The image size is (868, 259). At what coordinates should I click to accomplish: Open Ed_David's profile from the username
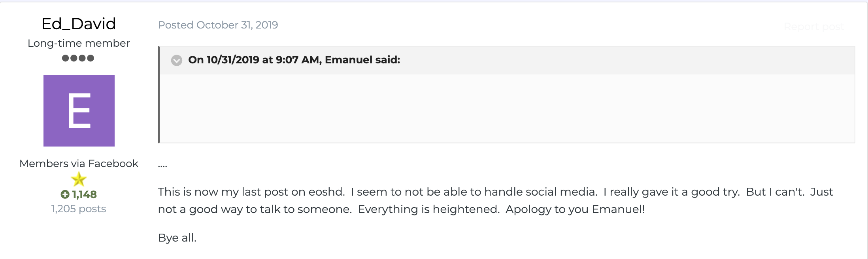[79, 24]
